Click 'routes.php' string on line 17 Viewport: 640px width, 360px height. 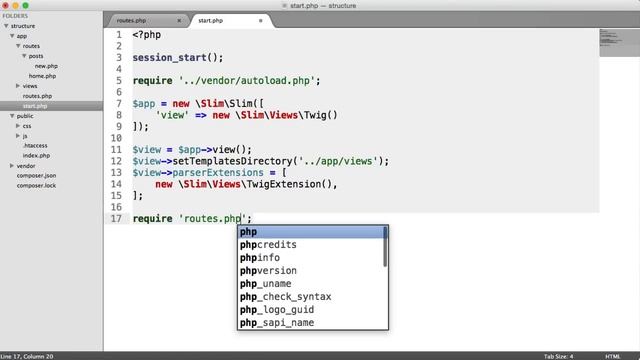213,219
